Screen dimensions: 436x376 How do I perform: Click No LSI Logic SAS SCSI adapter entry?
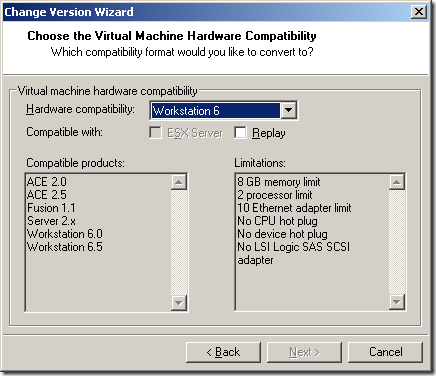[294, 253]
